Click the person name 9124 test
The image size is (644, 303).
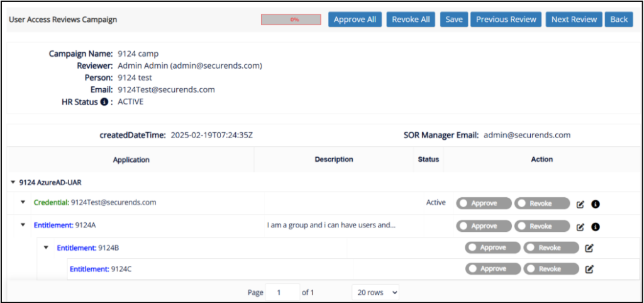[x=135, y=77]
